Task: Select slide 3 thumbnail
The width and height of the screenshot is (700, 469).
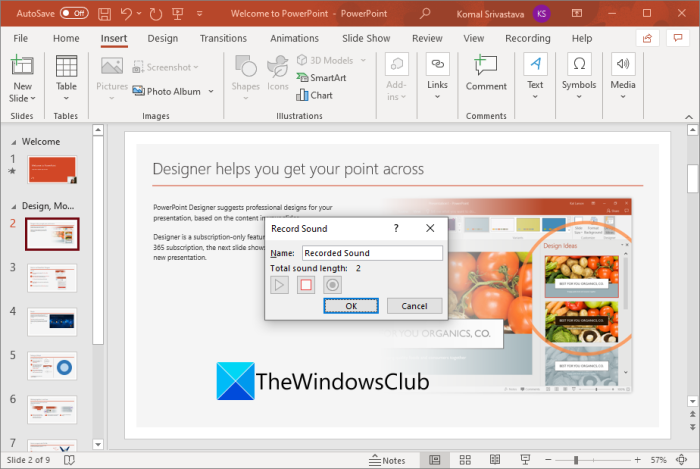Action: pos(52,278)
